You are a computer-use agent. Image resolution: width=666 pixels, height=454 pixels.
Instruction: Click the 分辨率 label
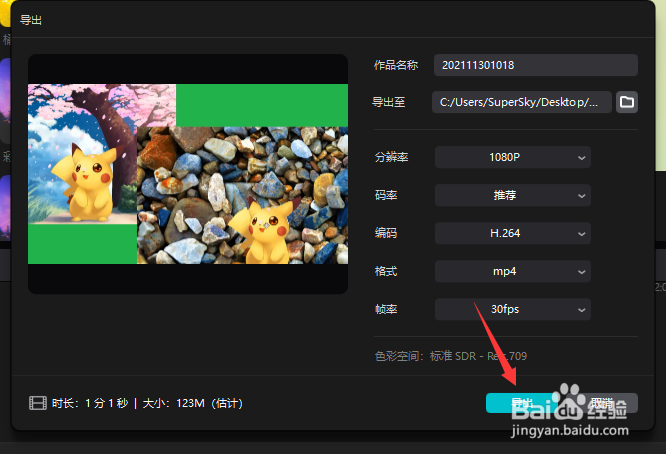click(391, 157)
